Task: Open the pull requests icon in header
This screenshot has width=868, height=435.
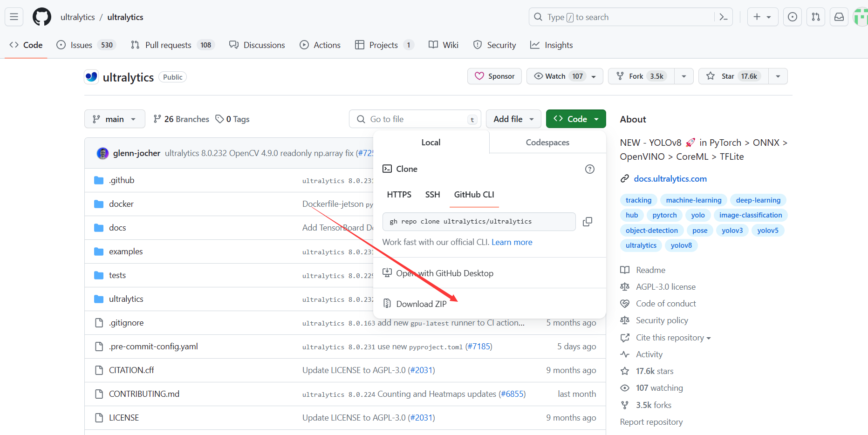Action: tap(816, 17)
